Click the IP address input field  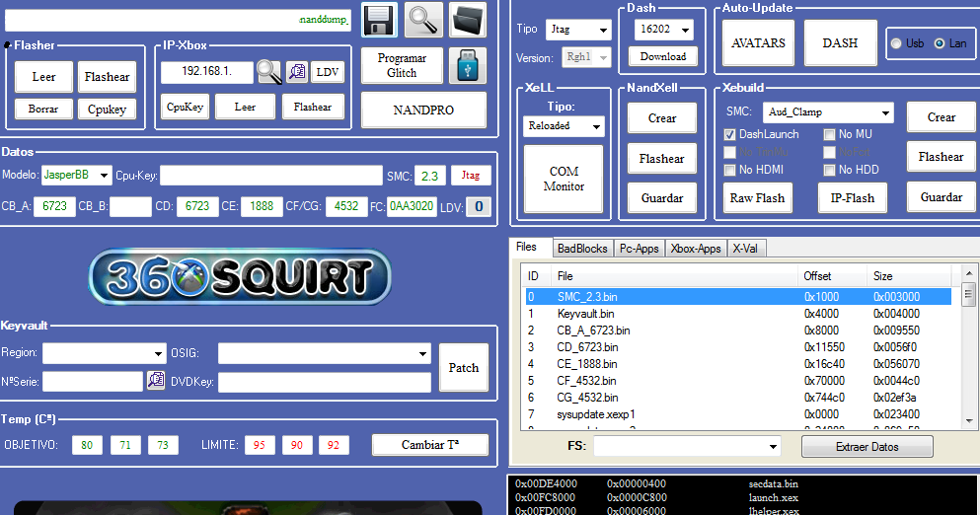click(x=207, y=72)
